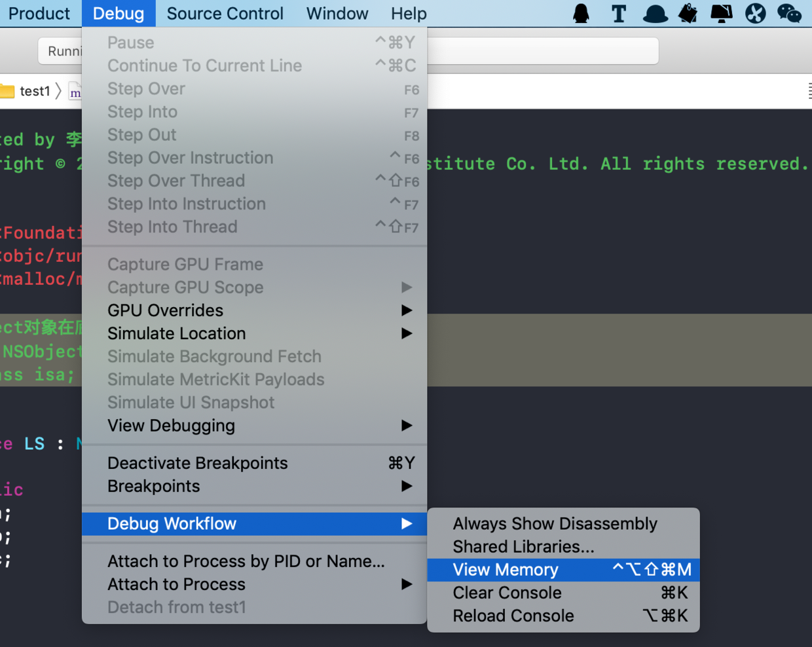Open the Source Control menu
Image resolution: width=812 pixels, height=647 pixels.
click(x=225, y=13)
